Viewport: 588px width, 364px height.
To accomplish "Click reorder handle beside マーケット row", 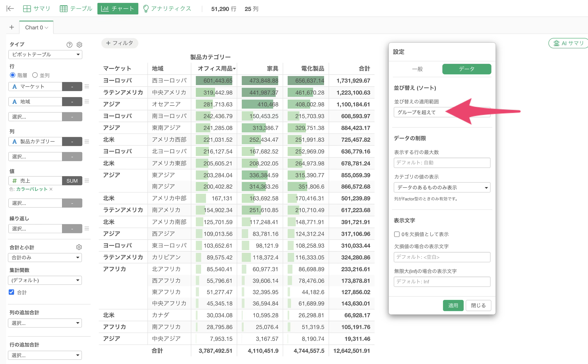I will point(87,86).
